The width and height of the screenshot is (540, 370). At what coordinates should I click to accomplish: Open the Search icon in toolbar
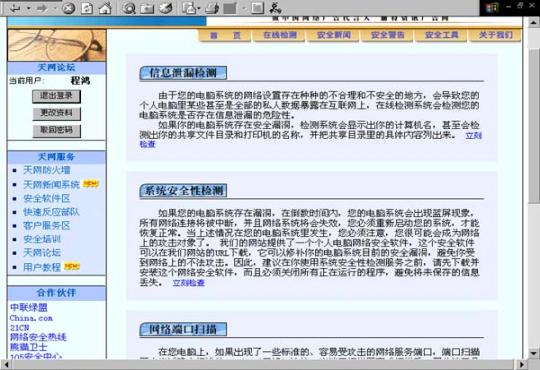(129, 8)
